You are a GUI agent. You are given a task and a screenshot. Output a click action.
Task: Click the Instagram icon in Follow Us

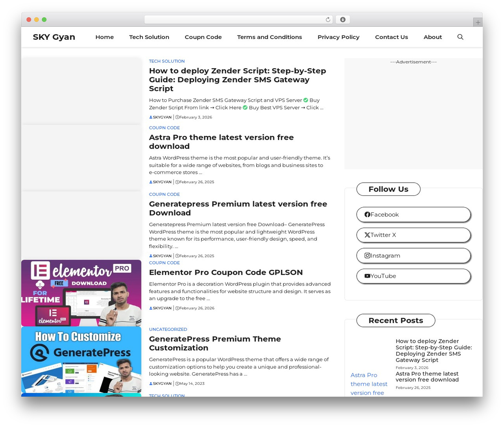point(367,256)
